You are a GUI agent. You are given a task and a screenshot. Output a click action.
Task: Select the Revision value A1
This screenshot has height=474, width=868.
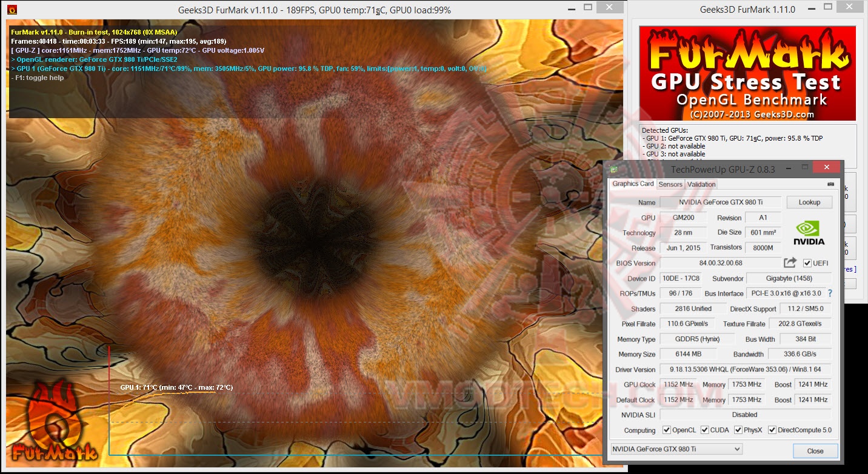click(x=763, y=218)
